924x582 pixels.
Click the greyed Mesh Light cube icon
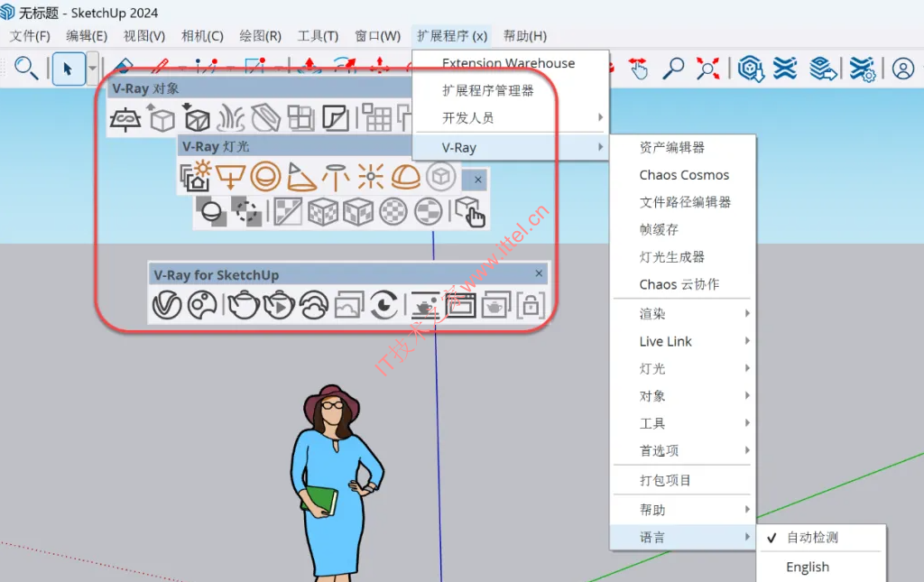(x=440, y=176)
